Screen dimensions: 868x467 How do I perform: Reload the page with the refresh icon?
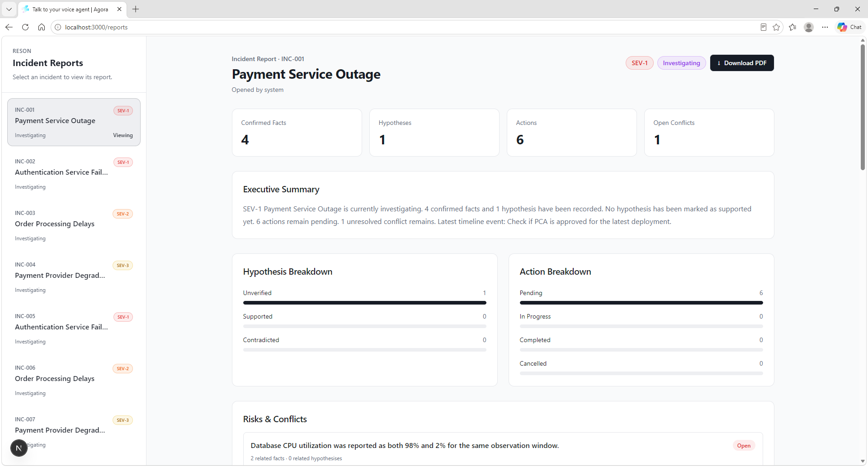tap(25, 27)
